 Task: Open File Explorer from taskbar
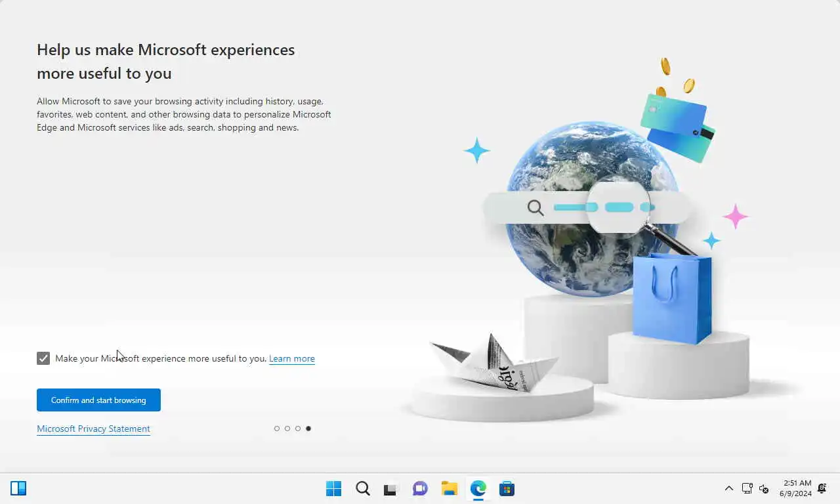click(450, 488)
